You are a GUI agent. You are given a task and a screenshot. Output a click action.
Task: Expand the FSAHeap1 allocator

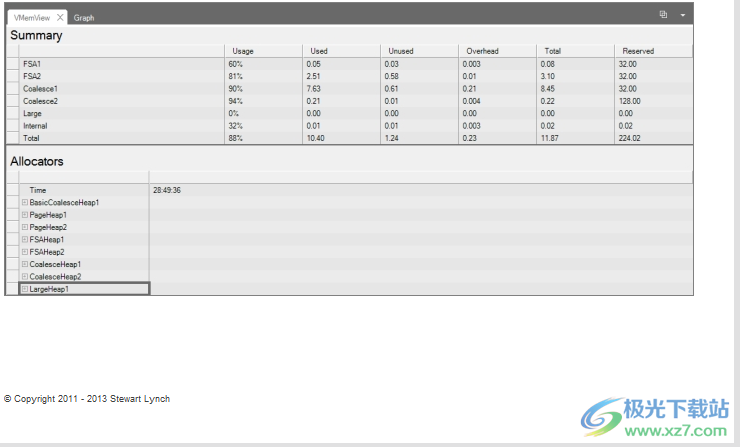tap(25, 240)
